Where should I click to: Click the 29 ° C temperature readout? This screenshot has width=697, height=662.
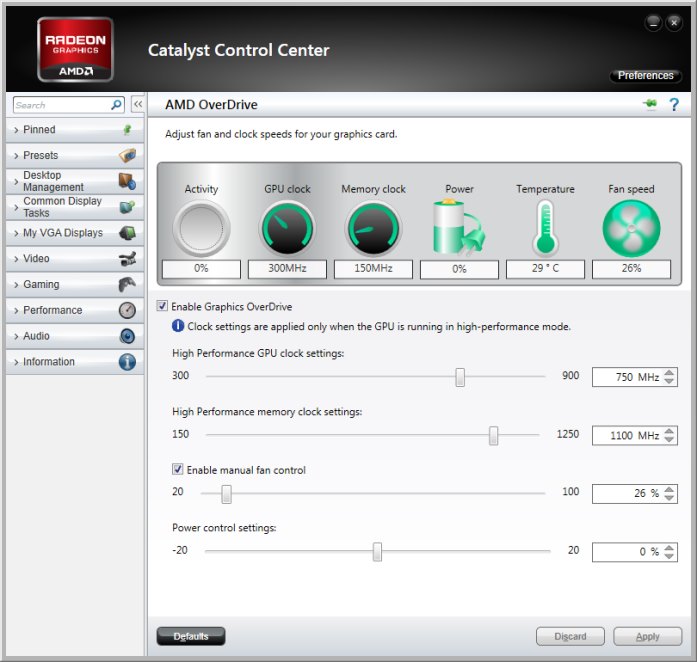point(545,269)
